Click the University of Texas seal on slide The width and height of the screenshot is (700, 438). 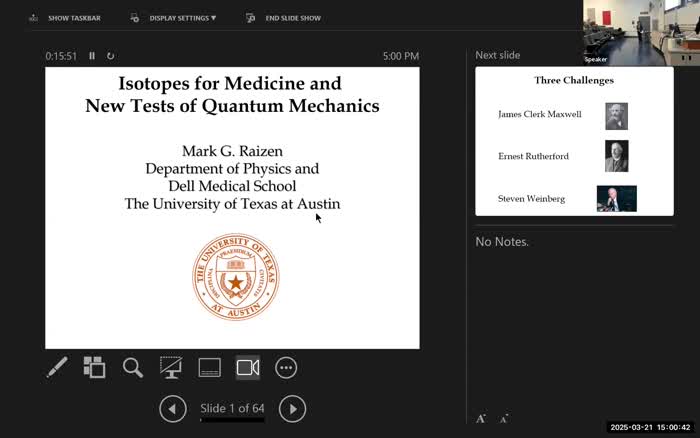pyautogui.click(x=236, y=277)
